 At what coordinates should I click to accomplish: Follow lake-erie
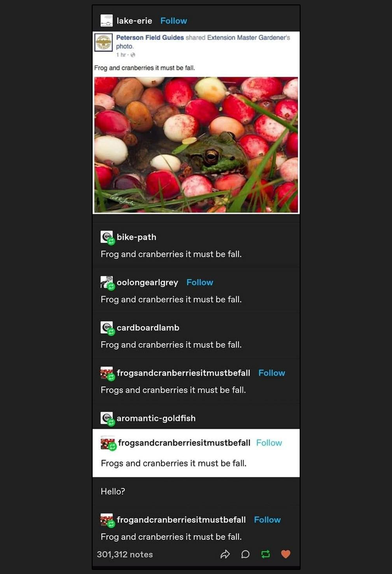click(174, 21)
